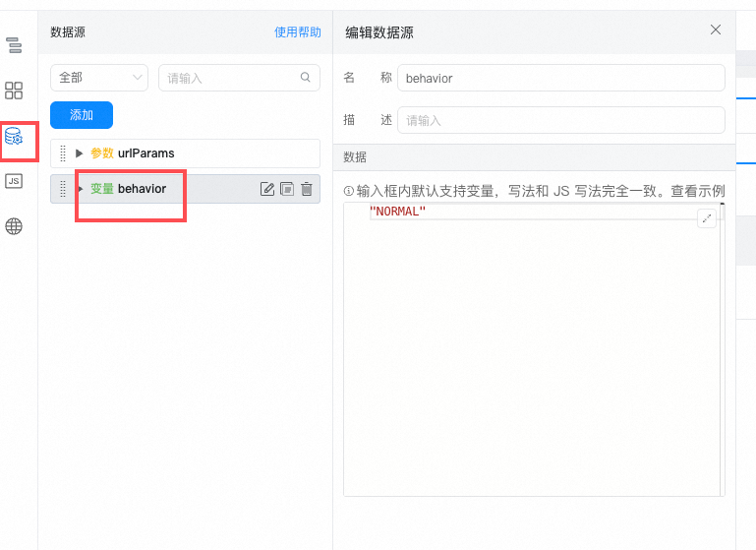Viewport: 756px width, 550px height.
Task: Open the outline tree sidebar icon
Action: click(14, 45)
